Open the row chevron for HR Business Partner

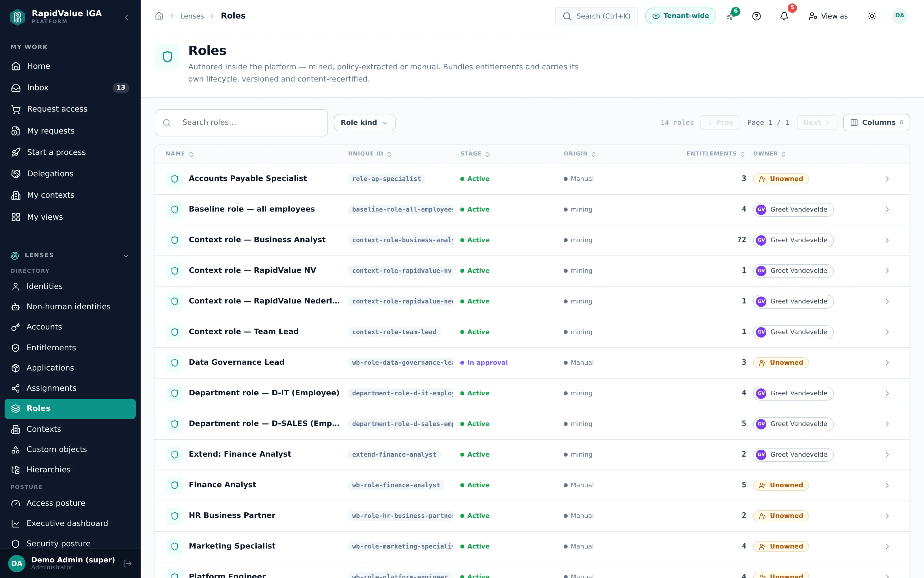(x=887, y=516)
